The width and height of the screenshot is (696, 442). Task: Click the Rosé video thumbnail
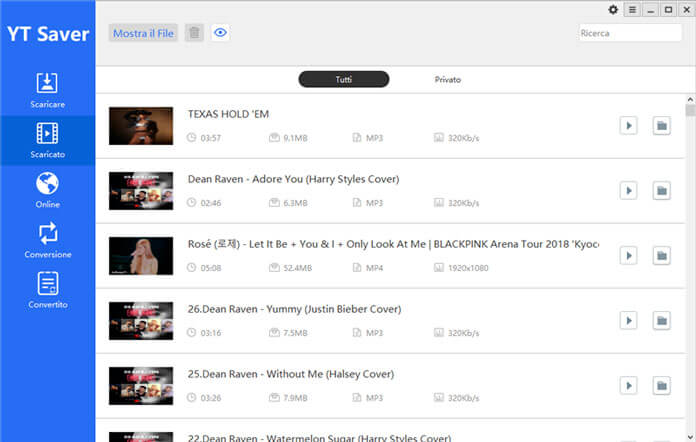(x=141, y=256)
